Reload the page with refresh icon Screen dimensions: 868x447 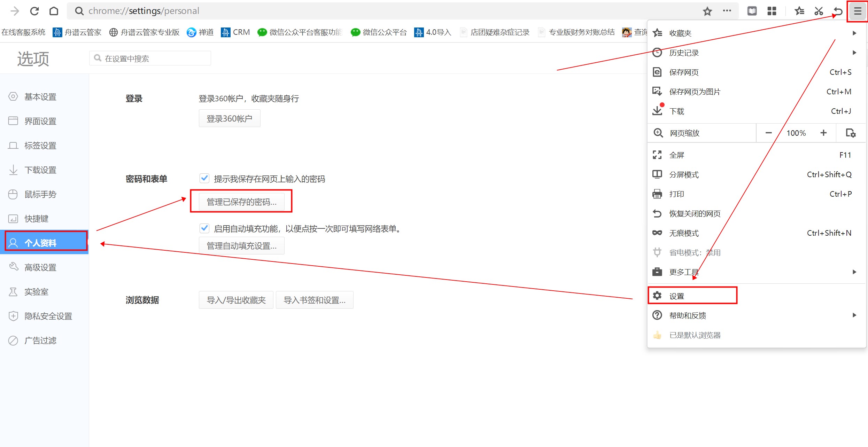click(x=34, y=11)
